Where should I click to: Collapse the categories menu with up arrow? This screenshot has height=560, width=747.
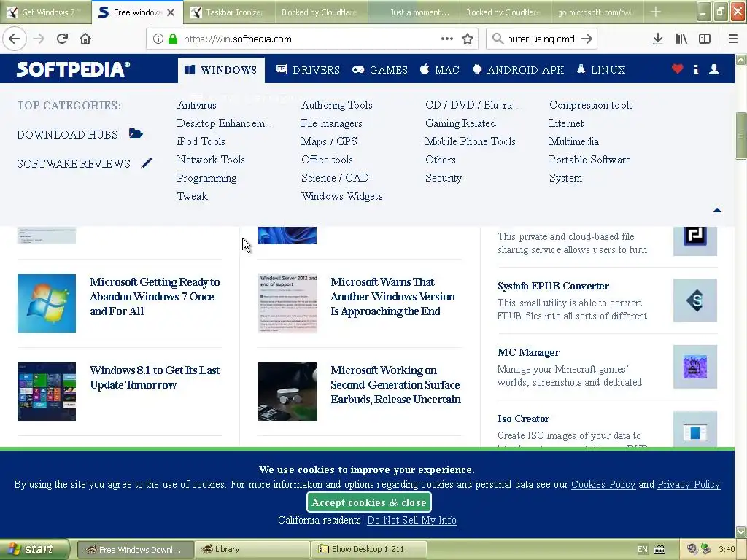[x=717, y=210]
